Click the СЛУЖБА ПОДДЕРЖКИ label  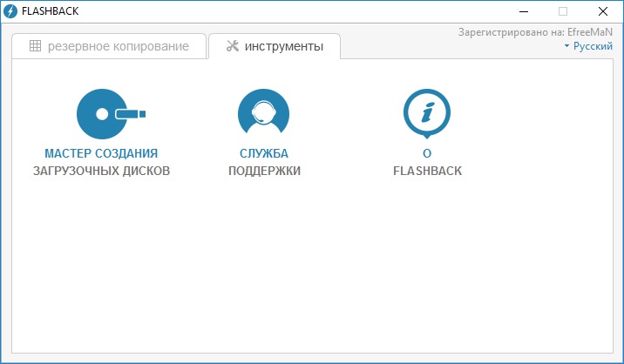tap(264, 162)
